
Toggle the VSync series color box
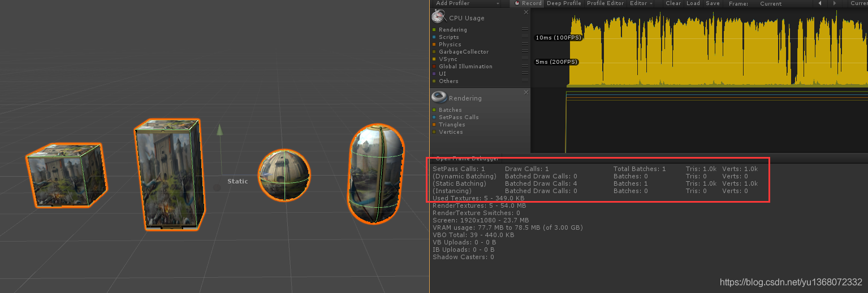click(x=434, y=59)
